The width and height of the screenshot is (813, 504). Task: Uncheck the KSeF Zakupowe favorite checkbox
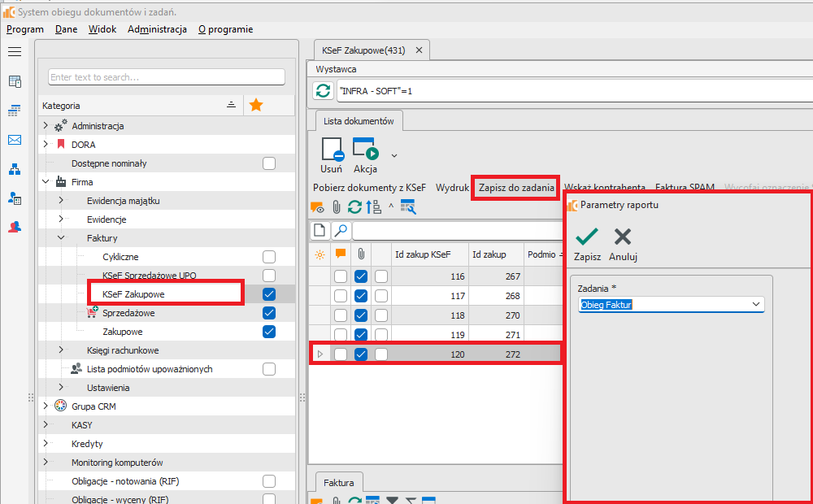(269, 293)
